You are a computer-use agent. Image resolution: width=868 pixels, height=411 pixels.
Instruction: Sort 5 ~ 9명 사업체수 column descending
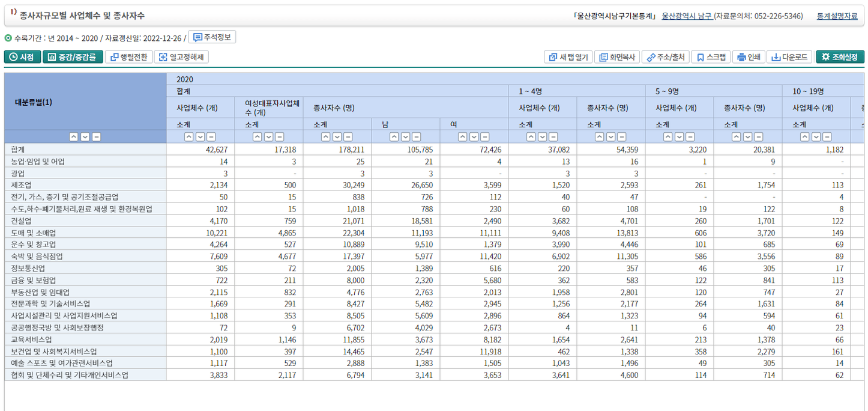[x=680, y=137]
